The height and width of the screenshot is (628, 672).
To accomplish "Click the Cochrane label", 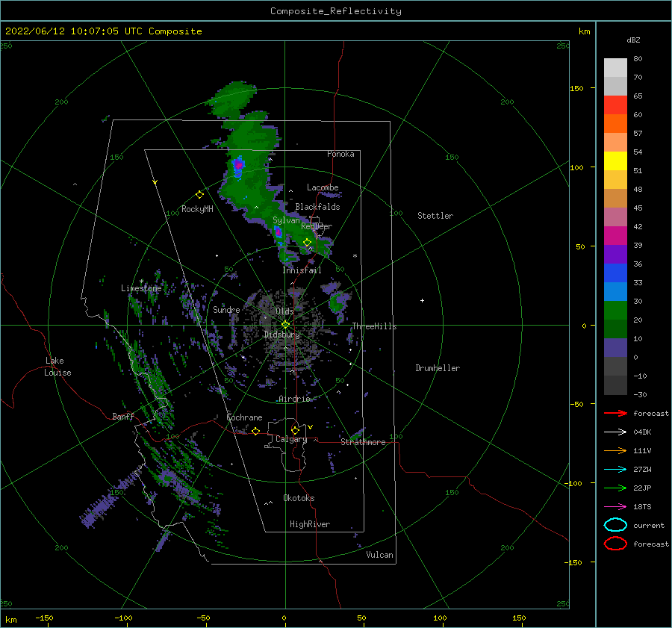I will (x=244, y=417).
